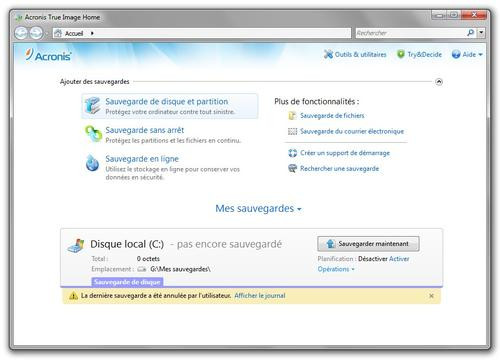Viewport: 500px width, 361px height.
Task: Open Sauvegarde en ligne
Action: click(x=142, y=159)
